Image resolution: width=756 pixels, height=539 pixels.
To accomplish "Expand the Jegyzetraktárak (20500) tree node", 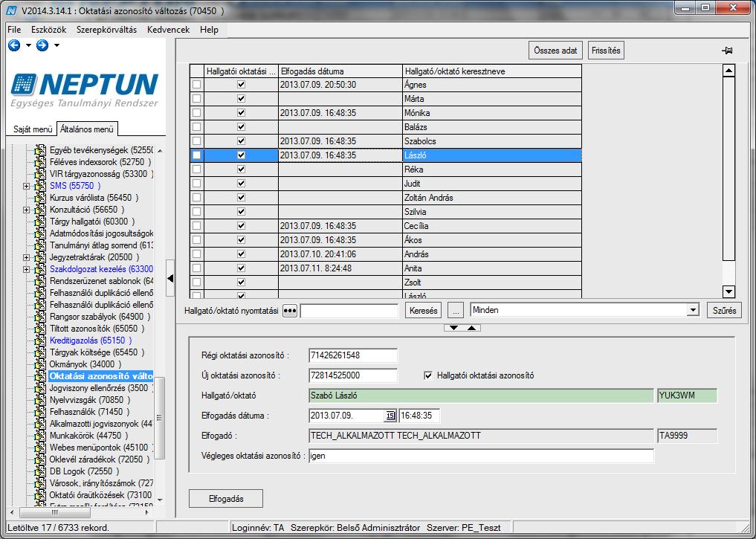I will pyautogui.click(x=27, y=257).
